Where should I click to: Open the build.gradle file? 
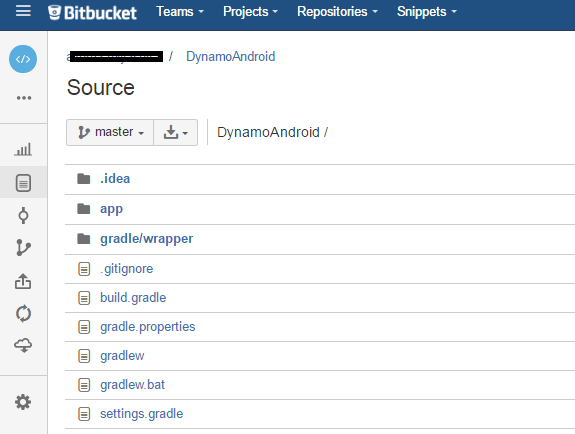pos(133,298)
